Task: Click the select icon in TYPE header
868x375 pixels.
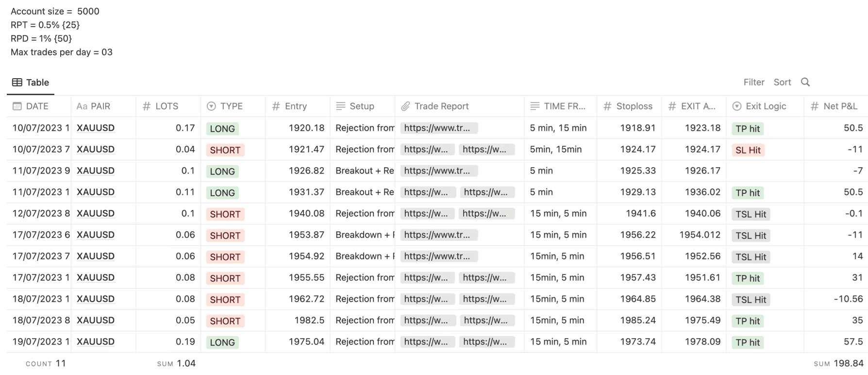Action: coord(211,106)
